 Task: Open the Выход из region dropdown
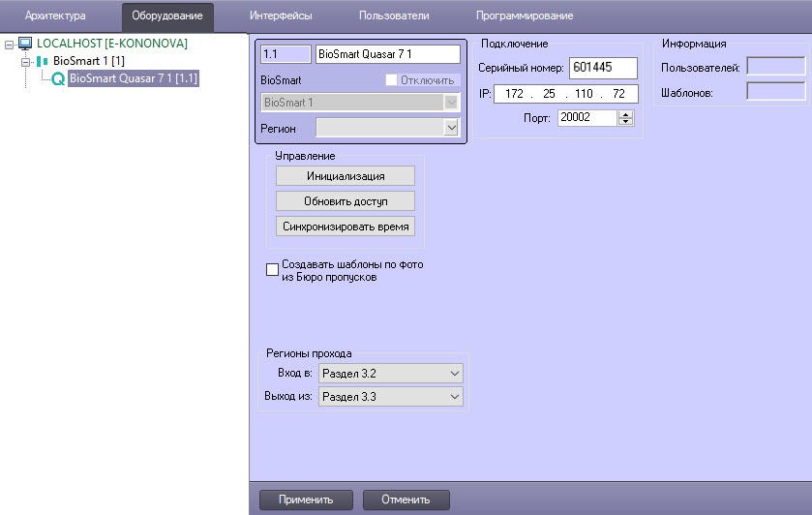(x=391, y=396)
